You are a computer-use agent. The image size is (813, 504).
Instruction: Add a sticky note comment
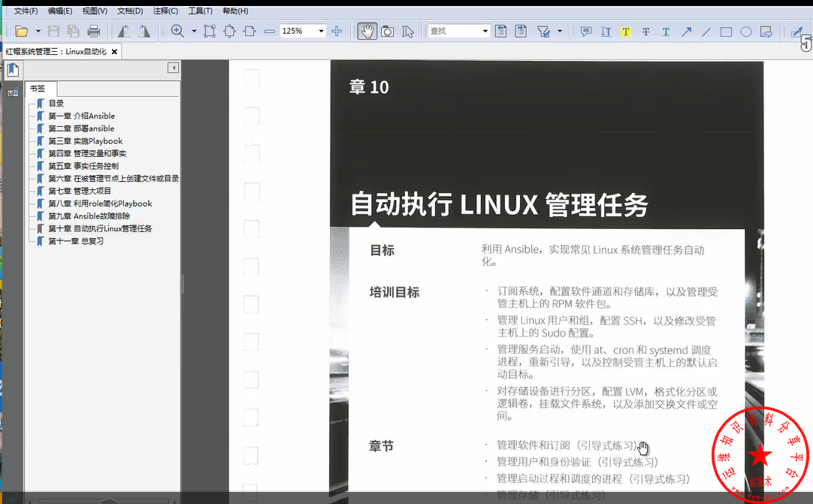(586, 32)
